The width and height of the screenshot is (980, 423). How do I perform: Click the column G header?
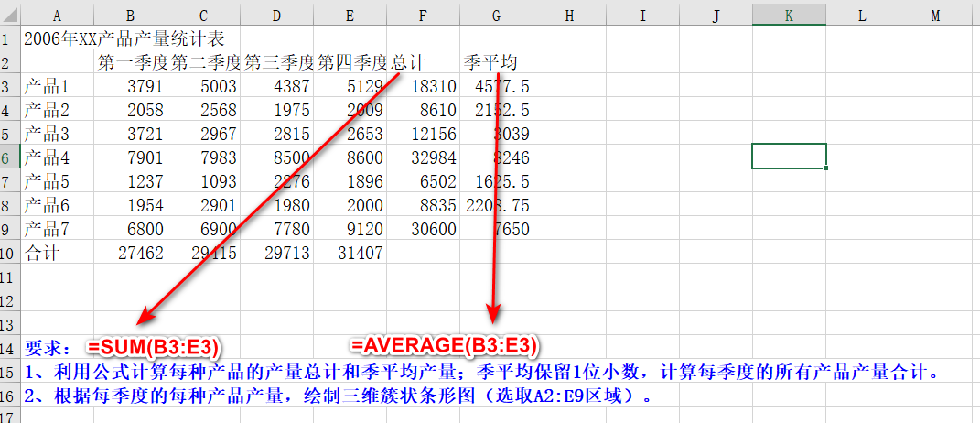(x=496, y=14)
